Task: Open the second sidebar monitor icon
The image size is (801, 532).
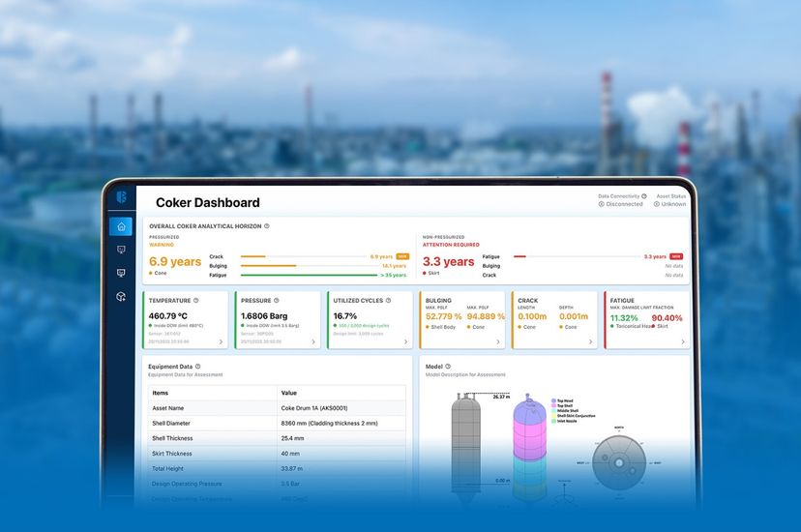Action: point(121,250)
